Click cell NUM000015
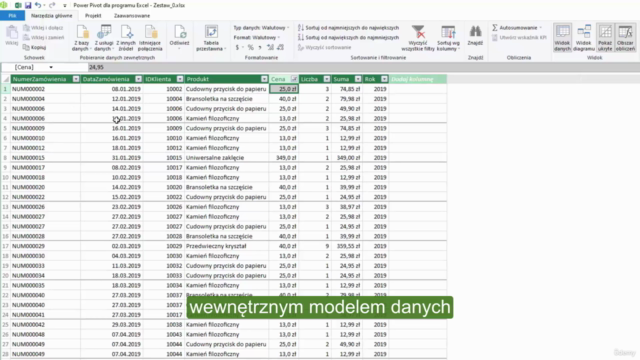 [45, 158]
